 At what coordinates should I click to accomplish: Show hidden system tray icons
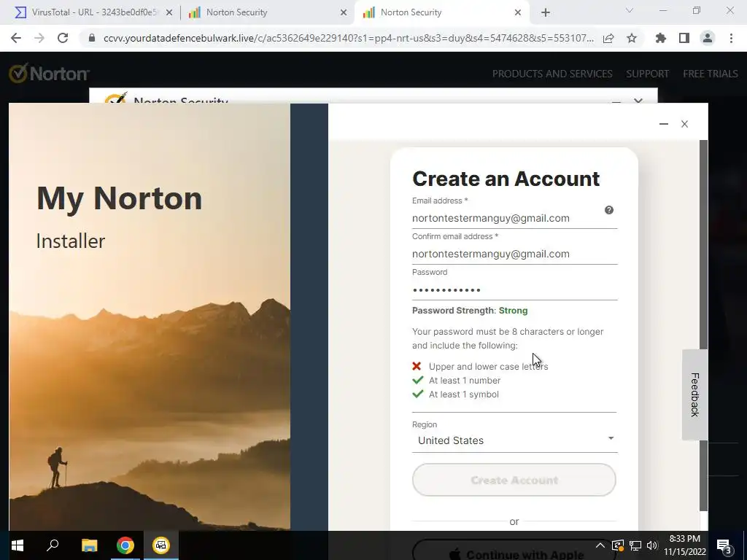click(600, 545)
